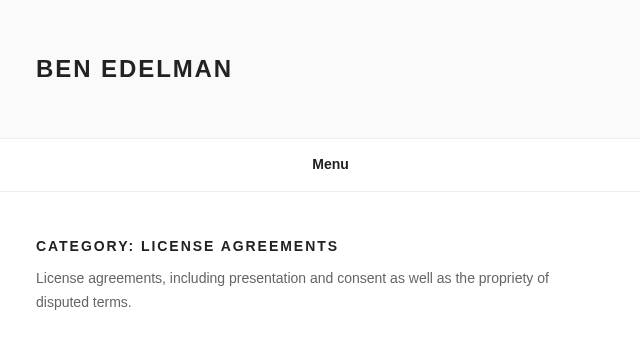Click the word LICENSE in the heading
Viewport: 640px width, 360px height.
[178, 246]
